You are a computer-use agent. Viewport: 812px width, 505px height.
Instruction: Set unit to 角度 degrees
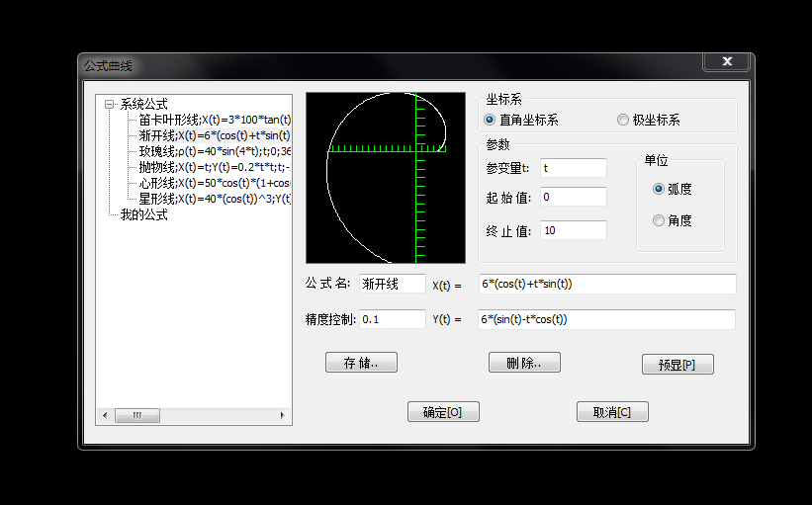pos(659,221)
